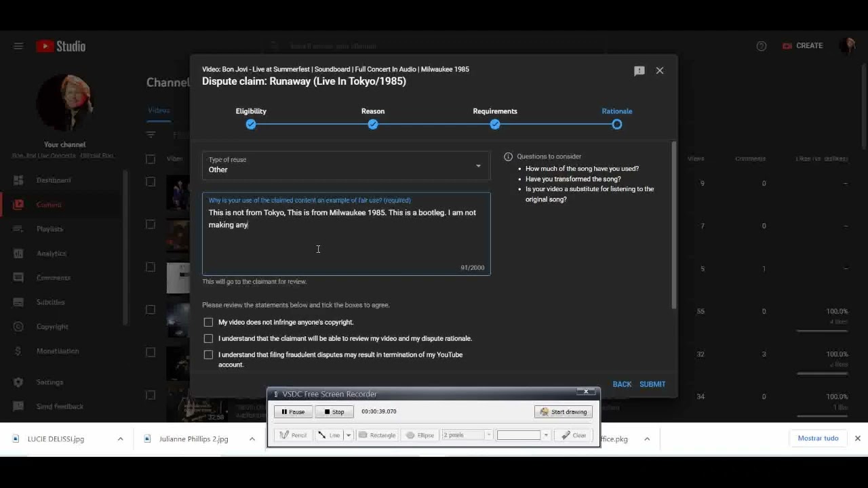Open the Type of reuse dropdown
This screenshot has height=488, width=868.
[x=346, y=165]
